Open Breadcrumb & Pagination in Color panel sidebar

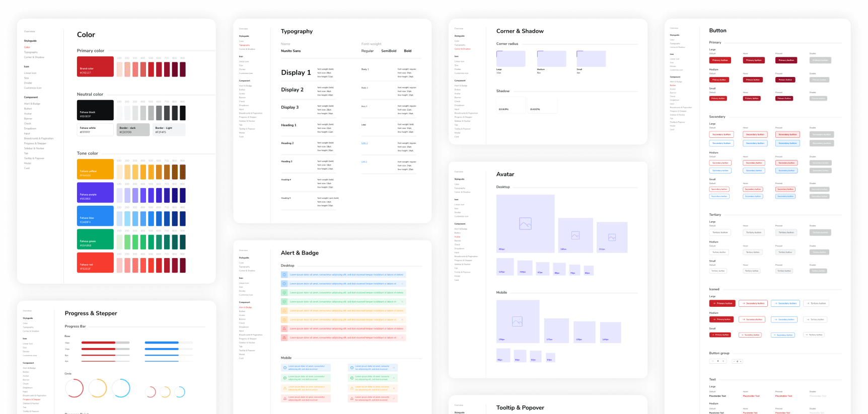(39, 138)
